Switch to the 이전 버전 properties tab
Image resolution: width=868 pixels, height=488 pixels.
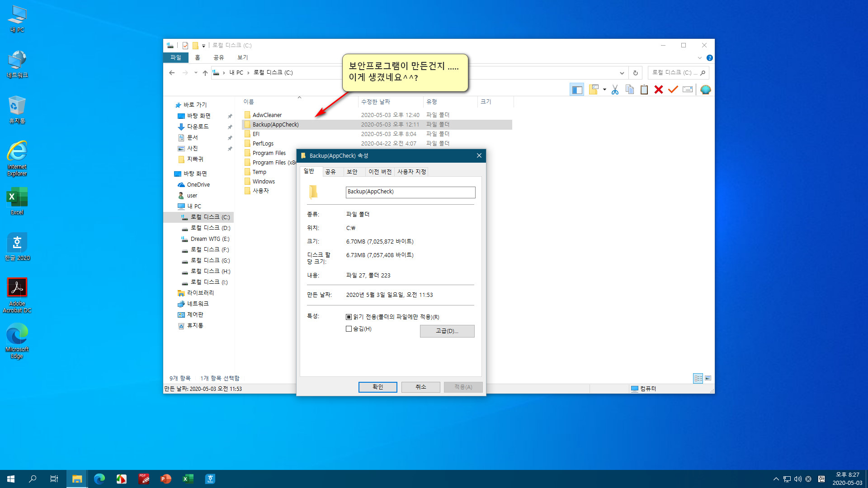click(380, 172)
